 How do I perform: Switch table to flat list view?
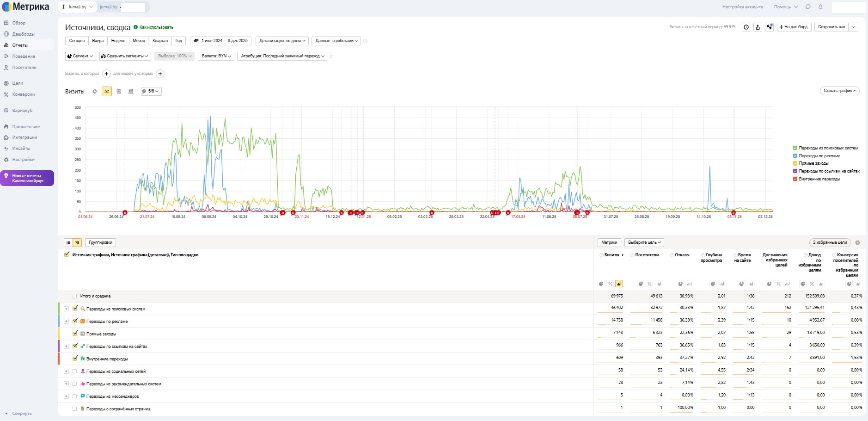click(68, 242)
